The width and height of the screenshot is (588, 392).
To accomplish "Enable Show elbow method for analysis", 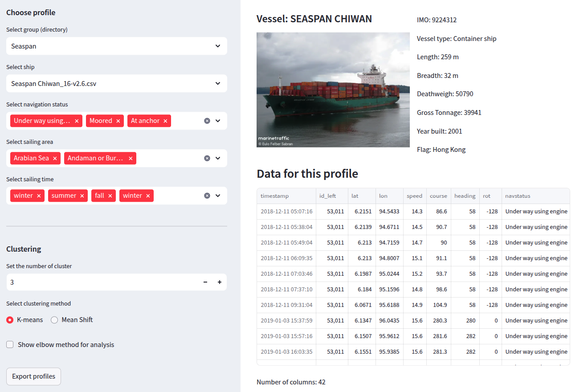I will tap(10, 345).
